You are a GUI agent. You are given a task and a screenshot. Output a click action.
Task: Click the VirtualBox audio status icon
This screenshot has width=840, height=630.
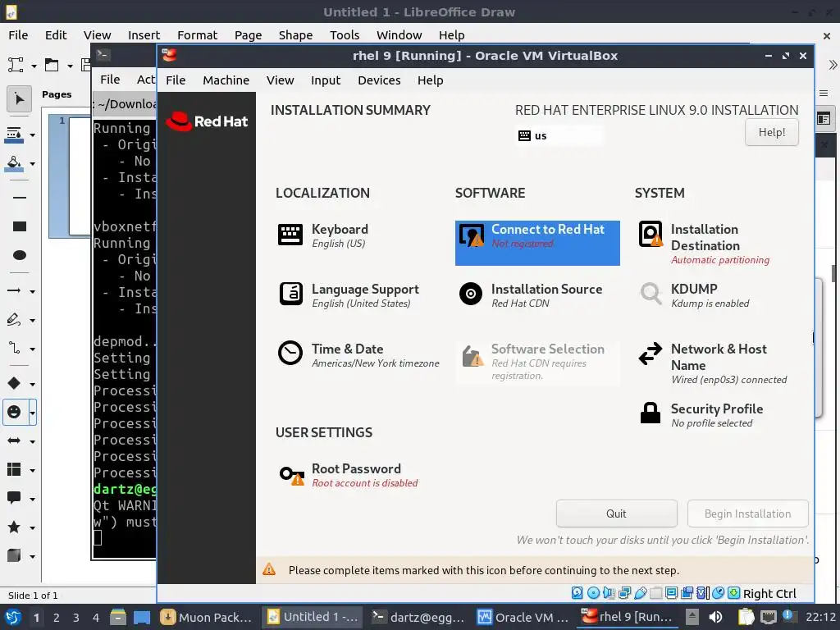(x=609, y=593)
